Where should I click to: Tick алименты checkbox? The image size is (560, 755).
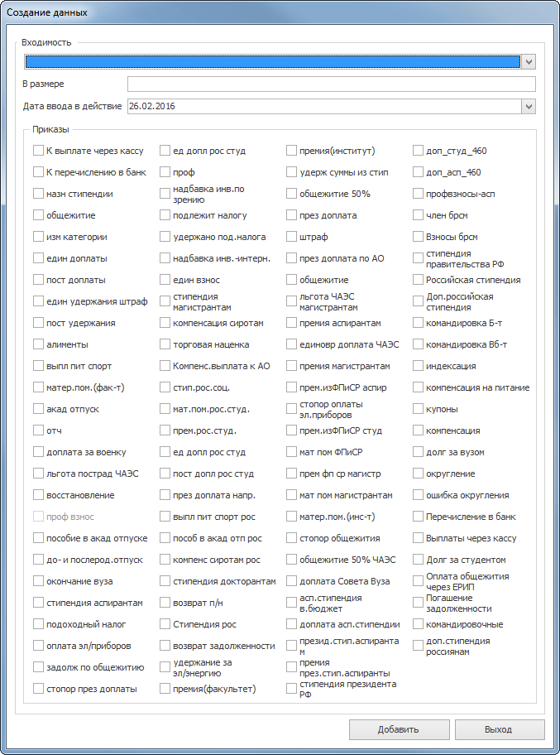pos(39,344)
